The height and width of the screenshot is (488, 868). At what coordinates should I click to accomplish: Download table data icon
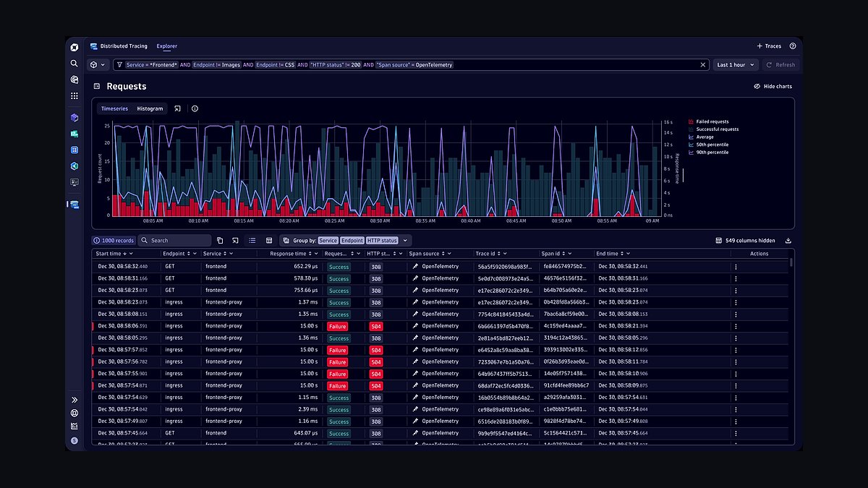click(x=788, y=241)
